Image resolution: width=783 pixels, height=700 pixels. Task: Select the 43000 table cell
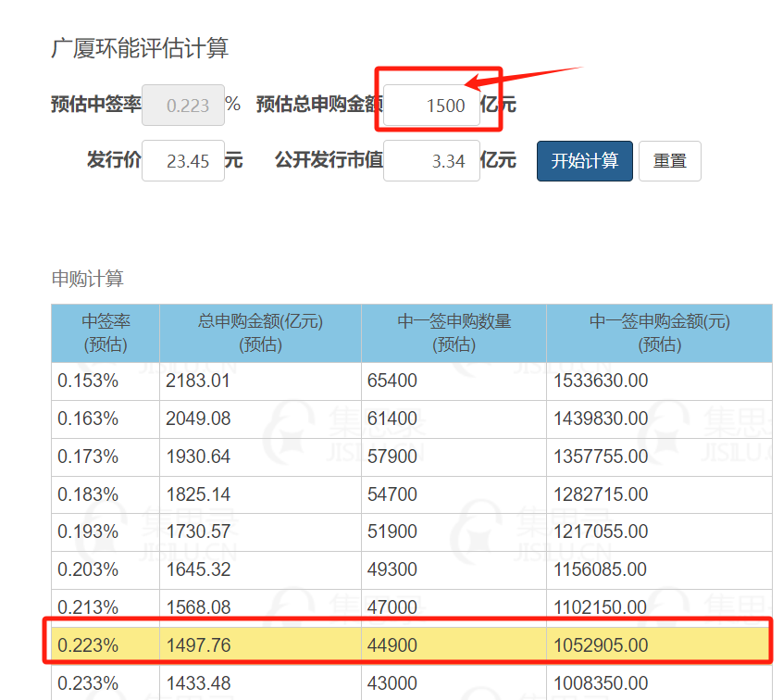pyautogui.click(x=454, y=683)
